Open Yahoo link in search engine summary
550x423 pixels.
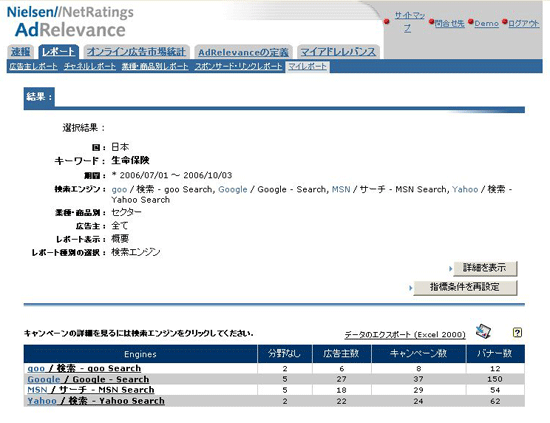click(465, 189)
